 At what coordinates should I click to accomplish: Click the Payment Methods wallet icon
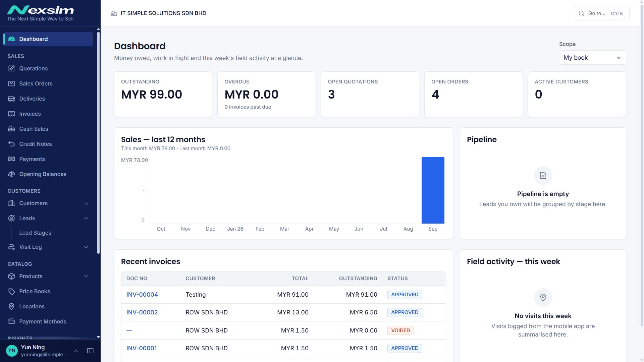pos(11,321)
